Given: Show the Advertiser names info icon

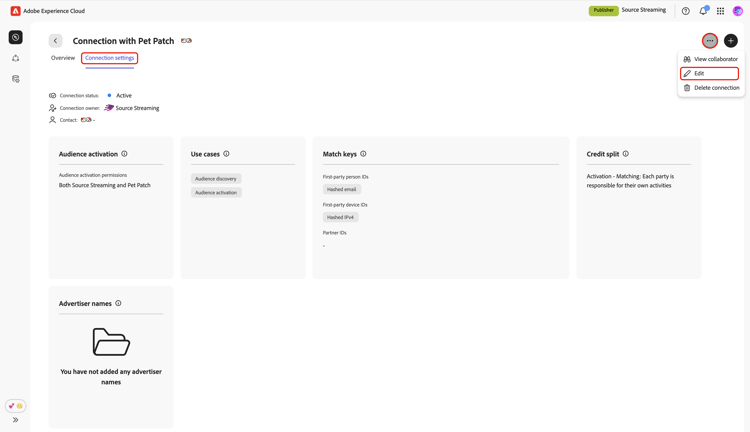Looking at the screenshot, I should pos(118,303).
